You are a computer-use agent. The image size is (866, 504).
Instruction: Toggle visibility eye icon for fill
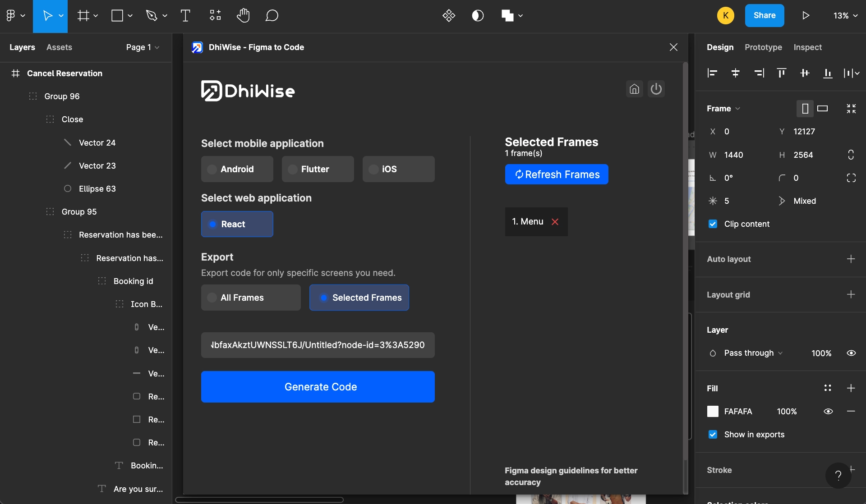(x=828, y=412)
